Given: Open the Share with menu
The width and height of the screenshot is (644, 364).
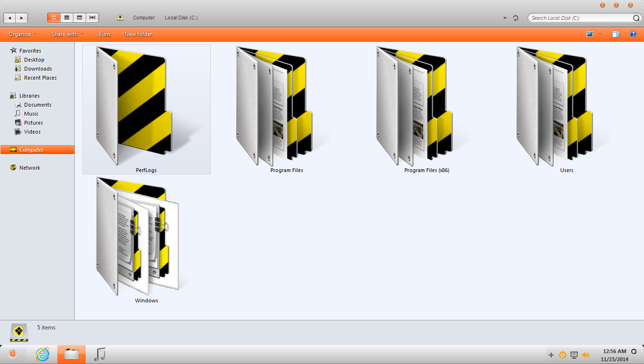Looking at the screenshot, I should (x=67, y=34).
